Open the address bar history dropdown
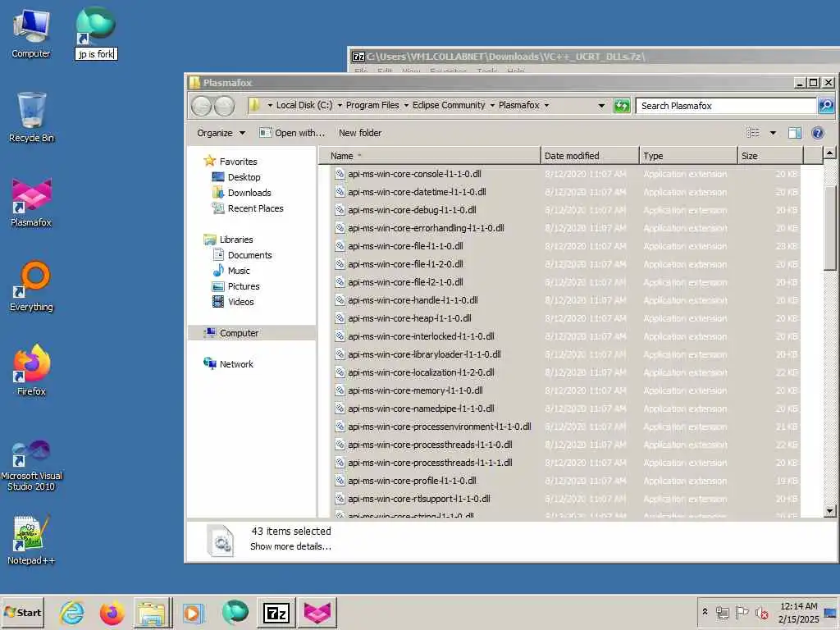840x630 pixels. (x=601, y=106)
